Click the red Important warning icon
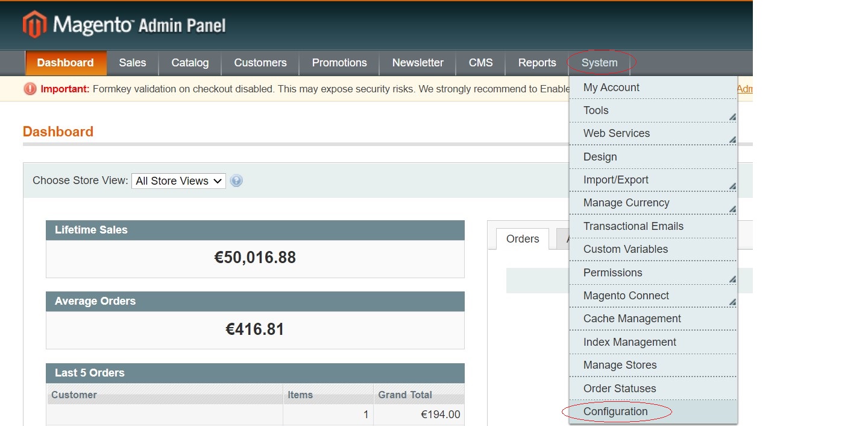This screenshot has width=868, height=426. pyautogui.click(x=30, y=89)
